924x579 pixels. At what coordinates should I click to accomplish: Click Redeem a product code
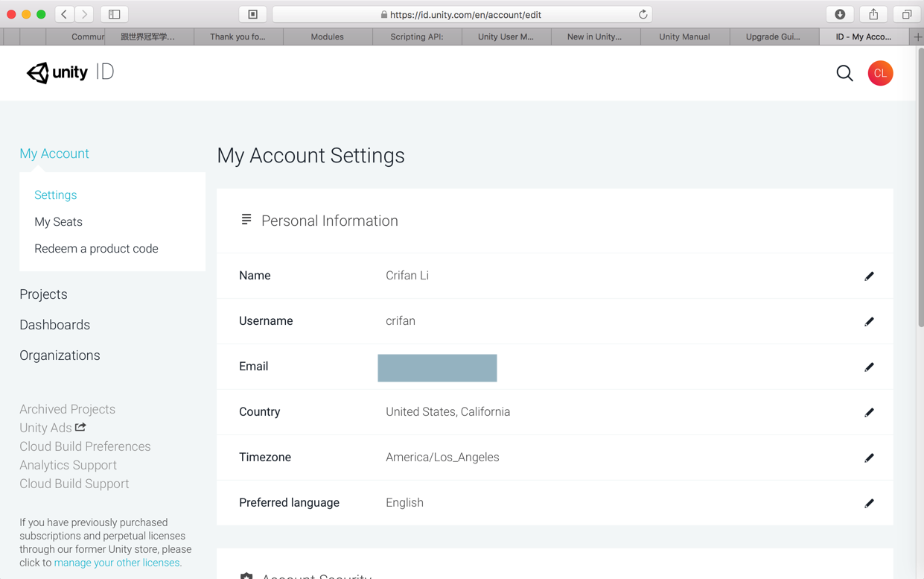[96, 249]
